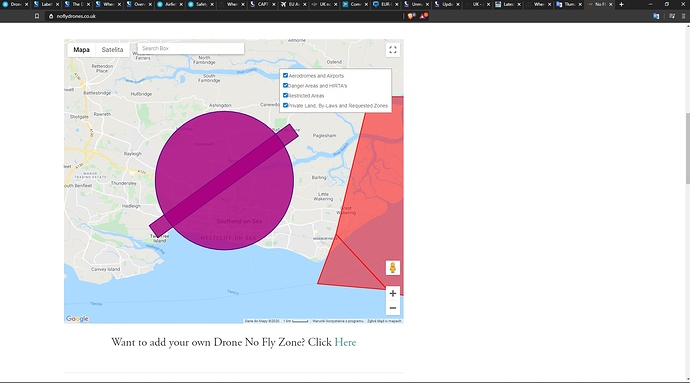Close the Safety tab
The height and width of the screenshot is (383, 690).
(212, 4)
